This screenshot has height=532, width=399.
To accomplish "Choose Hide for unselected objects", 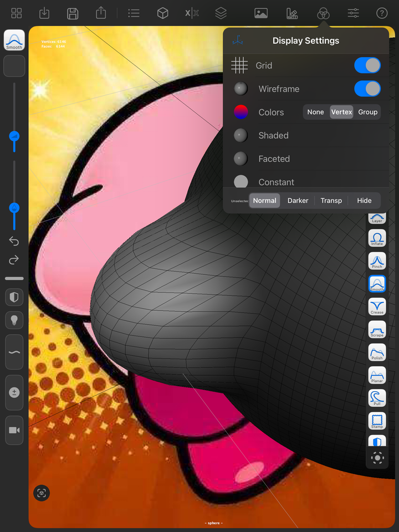I will (x=364, y=201).
